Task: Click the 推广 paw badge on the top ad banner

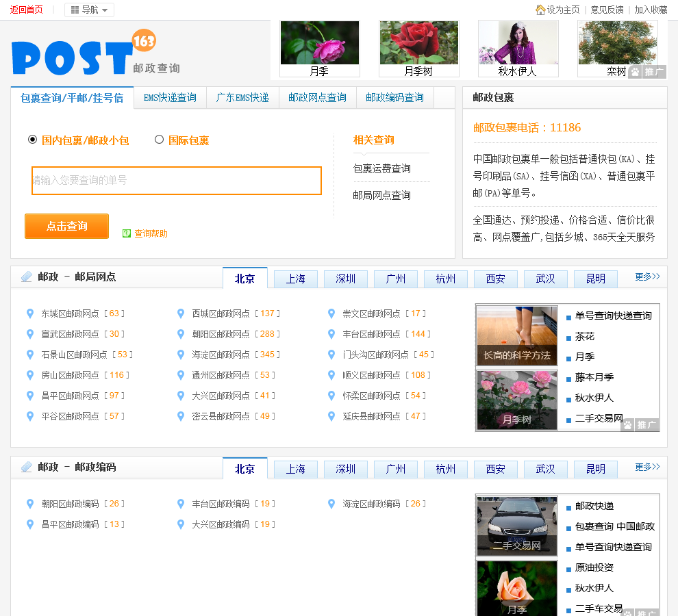Action: click(647, 72)
